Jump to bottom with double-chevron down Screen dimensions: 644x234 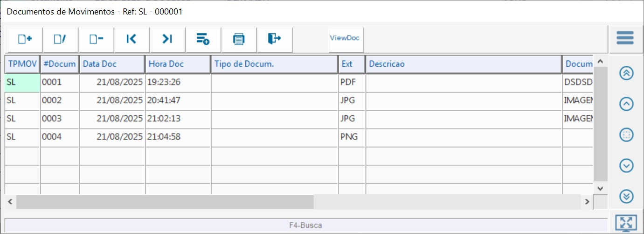coord(626,197)
